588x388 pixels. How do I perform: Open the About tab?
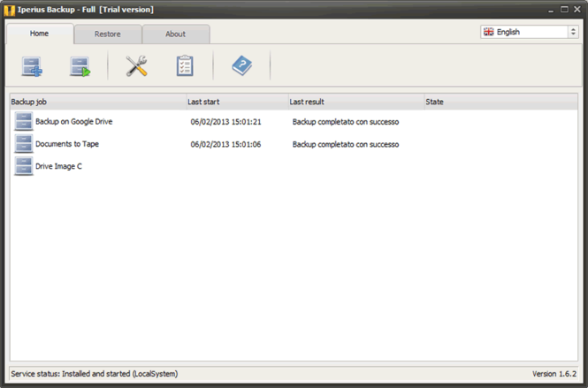pos(175,34)
